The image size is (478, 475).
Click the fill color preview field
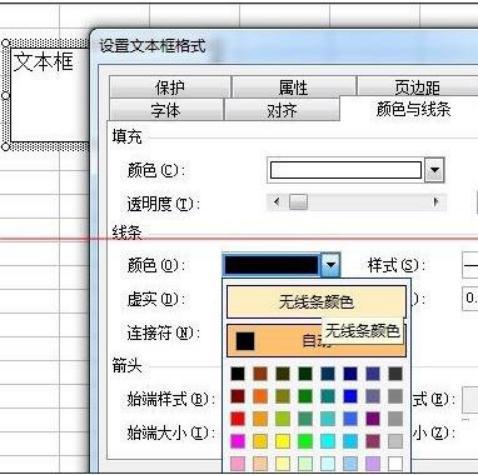point(346,170)
